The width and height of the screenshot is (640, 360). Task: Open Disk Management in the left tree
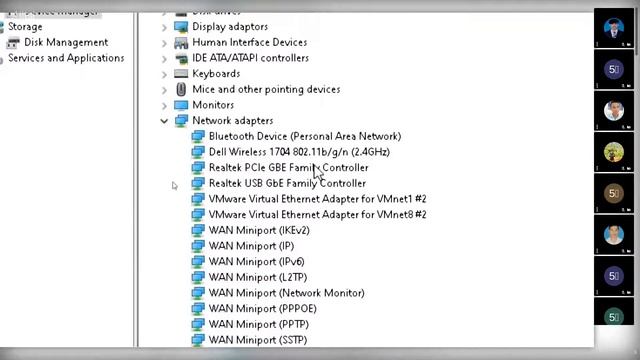(x=66, y=42)
